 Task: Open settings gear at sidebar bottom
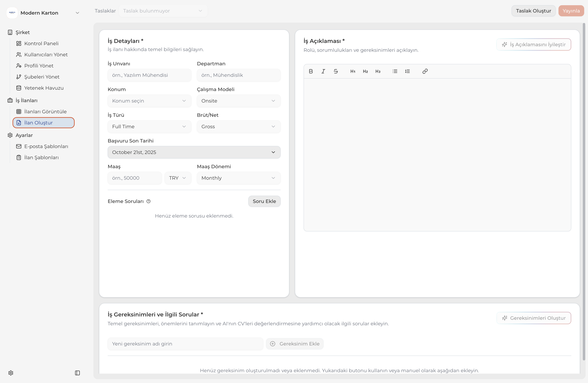coord(11,373)
